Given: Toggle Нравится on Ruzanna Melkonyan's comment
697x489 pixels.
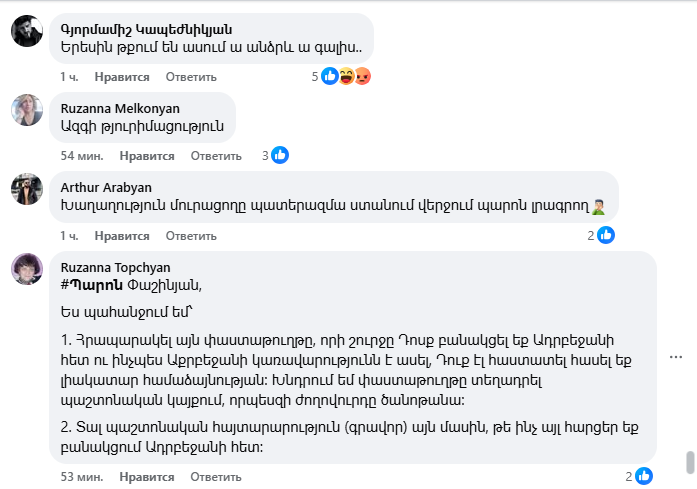Looking at the screenshot, I should 147,156.
